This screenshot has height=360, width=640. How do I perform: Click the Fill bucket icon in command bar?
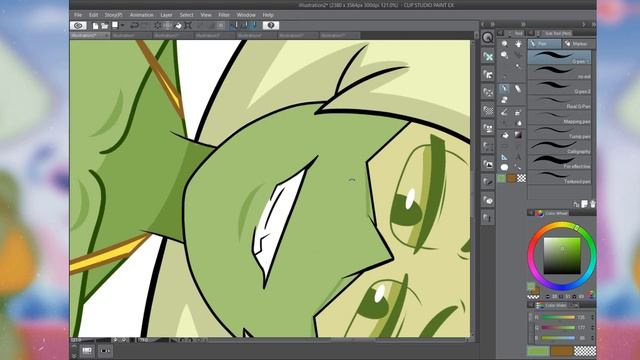click(178, 26)
